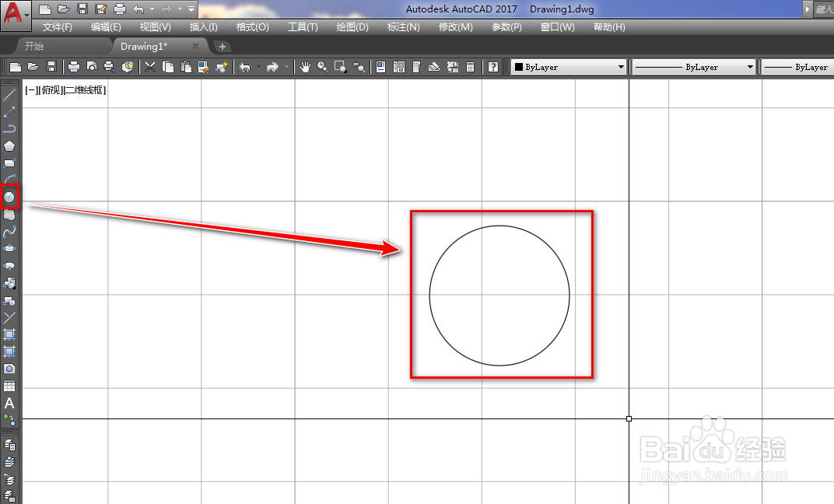
Task: Click Block Editor icon in standard toolbar
Action: [x=222, y=66]
